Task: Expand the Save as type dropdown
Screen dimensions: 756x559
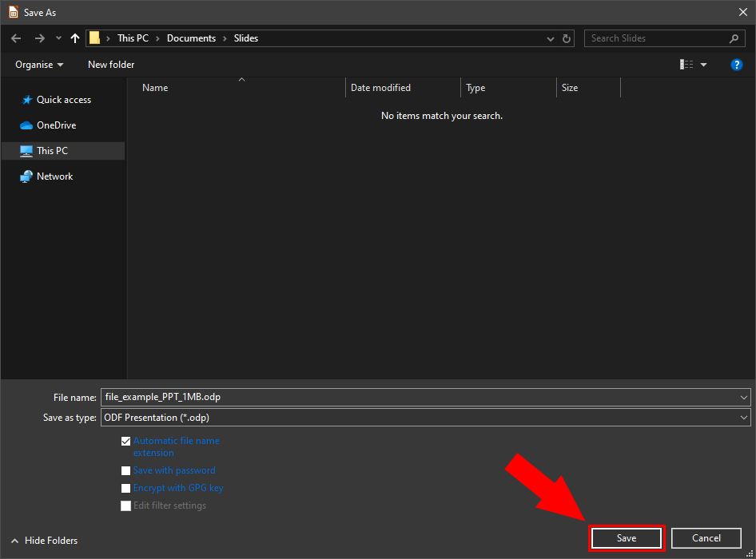Action: (744, 418)
